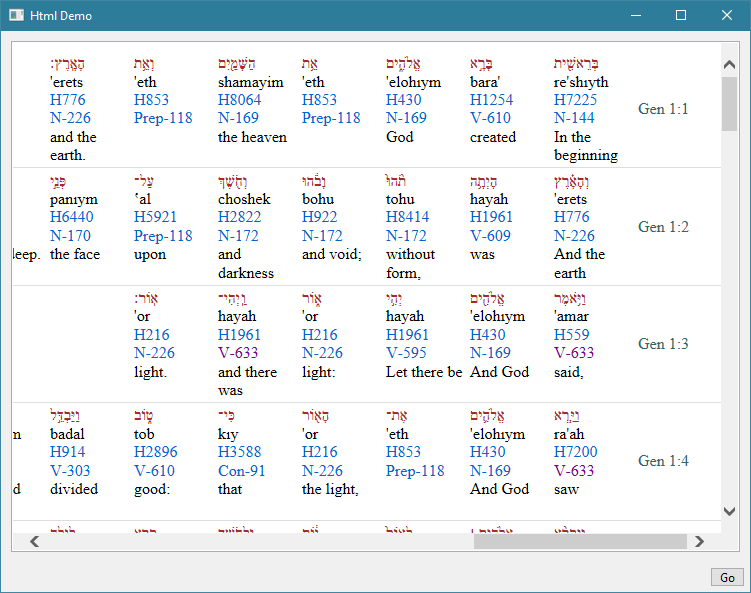This screenshot has height=593, width=751.
Task: Click the translation "the heaven"
Action: [x=252, y=137]
